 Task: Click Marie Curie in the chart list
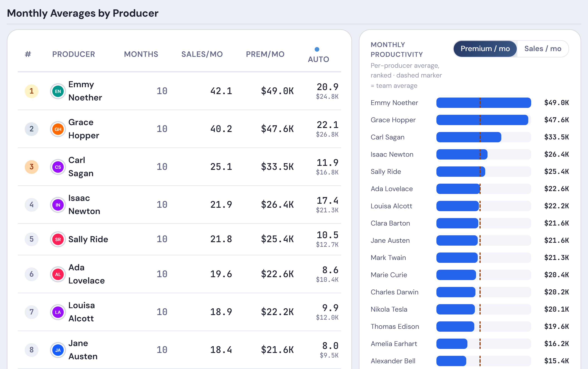coord(389,275)
